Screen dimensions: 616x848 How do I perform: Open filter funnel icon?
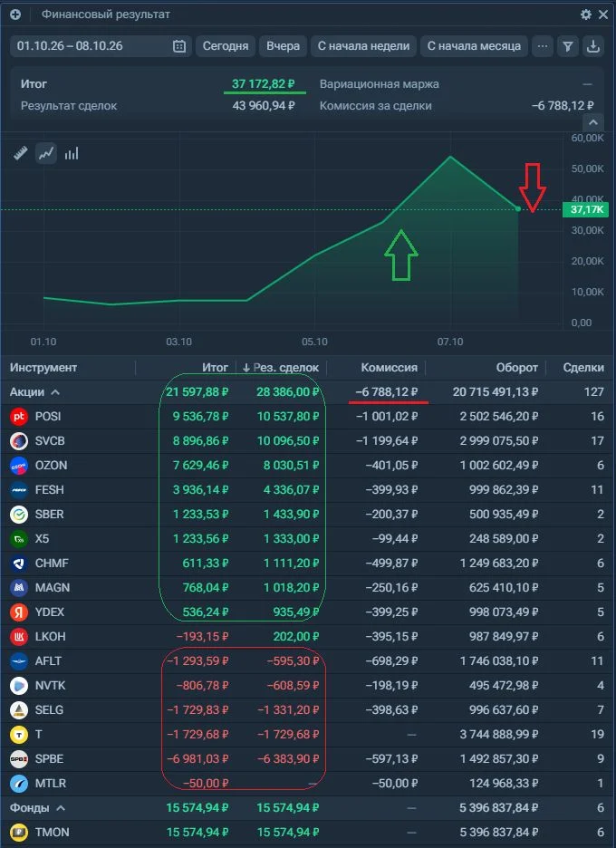click(x=567, y=46)
